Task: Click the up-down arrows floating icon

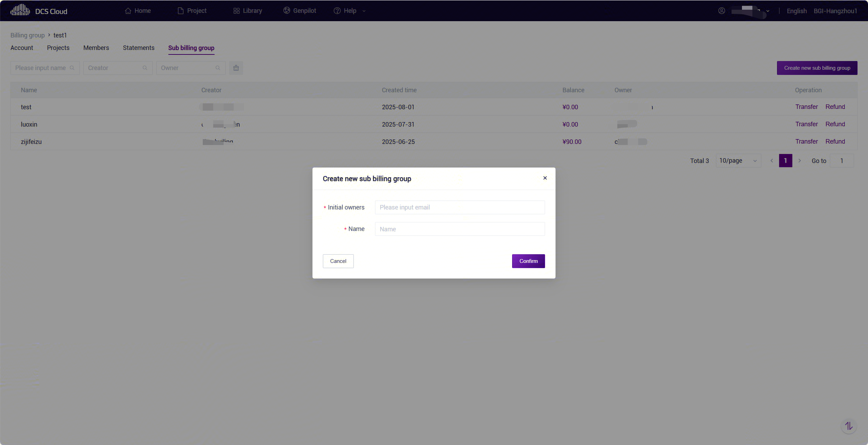Action: click(x=849, y=426)
